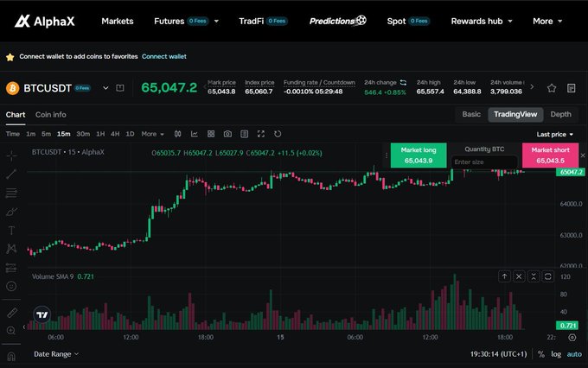Select the 30m timeframe
This screenshot has height=368, width=588.
tap(83, 134)
